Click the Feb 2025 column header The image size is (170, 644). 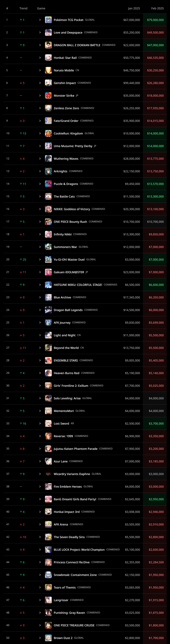coord(158,8)
